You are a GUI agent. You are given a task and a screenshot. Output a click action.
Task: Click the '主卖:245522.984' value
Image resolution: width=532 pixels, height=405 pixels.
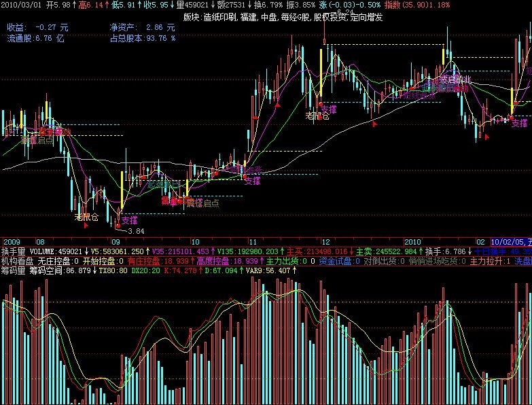[386, 251]
